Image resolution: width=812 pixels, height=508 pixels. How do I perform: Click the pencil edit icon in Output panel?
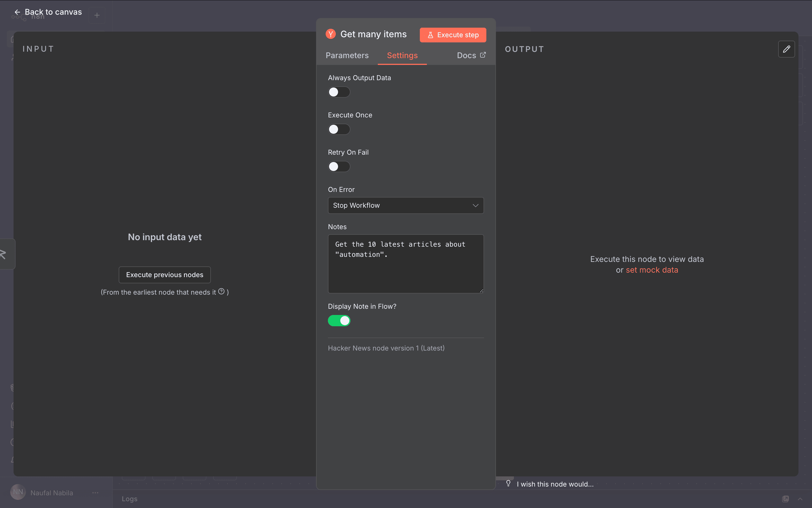pos(787,49)
